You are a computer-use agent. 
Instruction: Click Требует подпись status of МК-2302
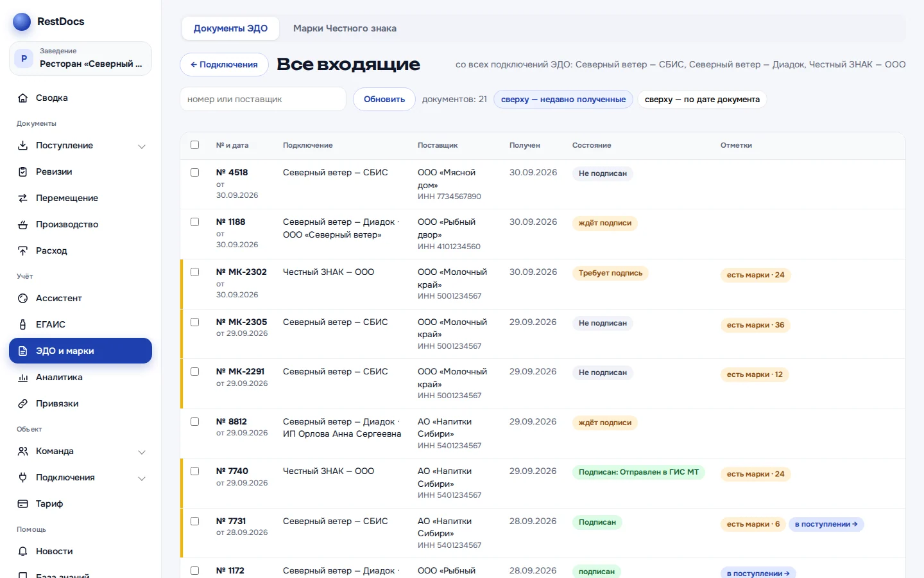click(610, 274)
